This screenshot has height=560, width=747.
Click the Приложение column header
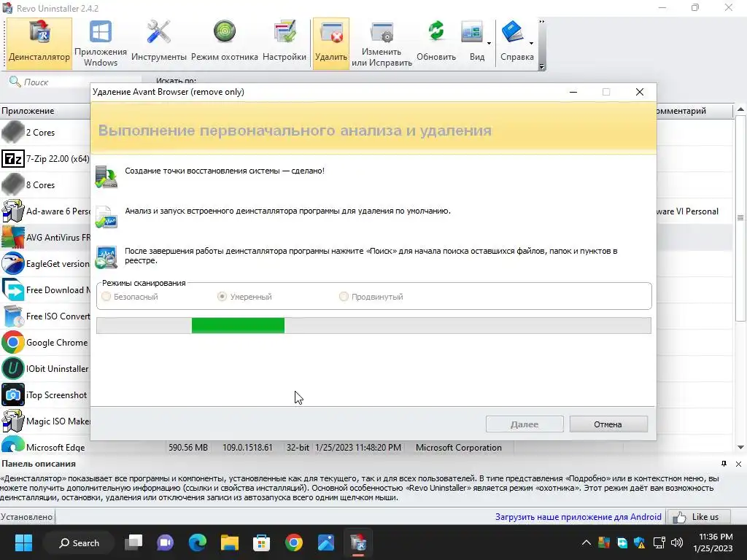click(45, 111)
